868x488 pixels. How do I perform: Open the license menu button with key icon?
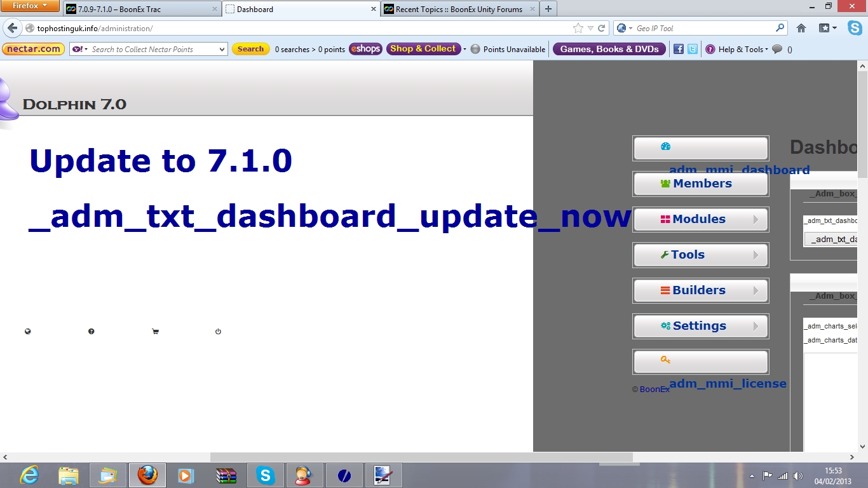pos(700,362)
